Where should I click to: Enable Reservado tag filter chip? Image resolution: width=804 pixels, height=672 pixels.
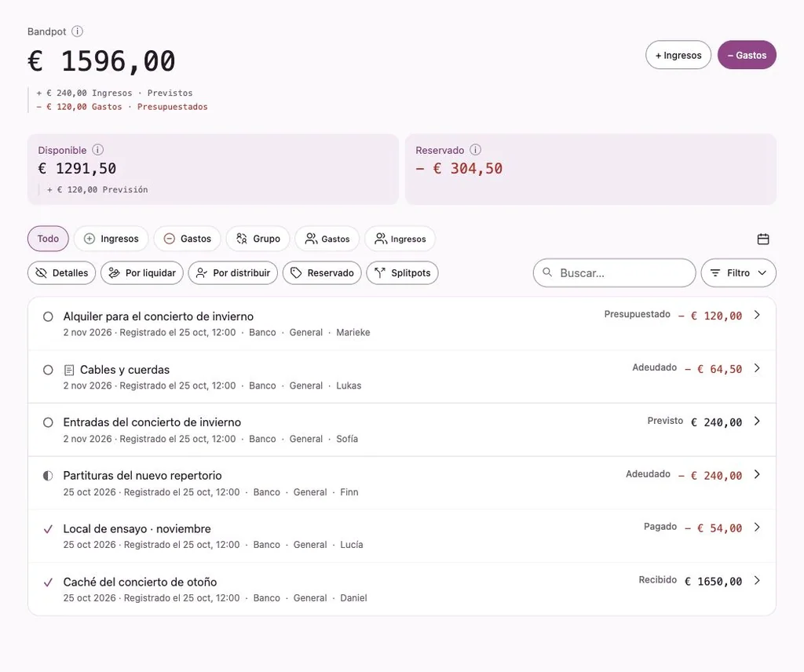[322, 272]
